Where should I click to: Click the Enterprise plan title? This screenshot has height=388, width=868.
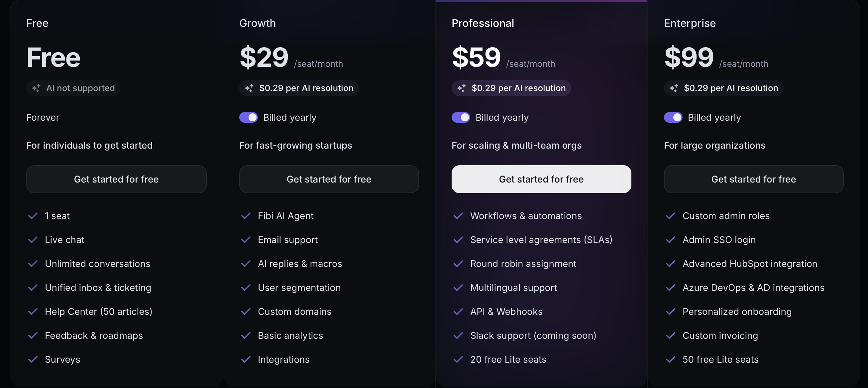point(690,23)
